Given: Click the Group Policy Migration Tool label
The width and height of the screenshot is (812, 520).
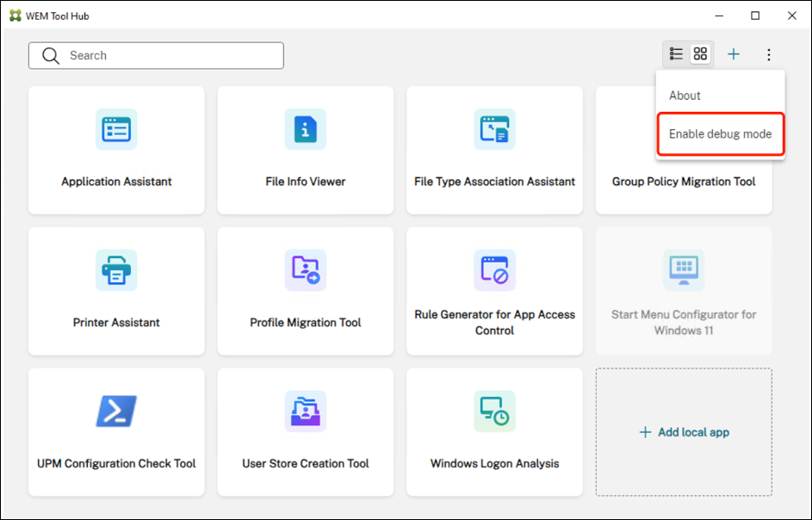Looking at the screenshot, I should (684, 182).
